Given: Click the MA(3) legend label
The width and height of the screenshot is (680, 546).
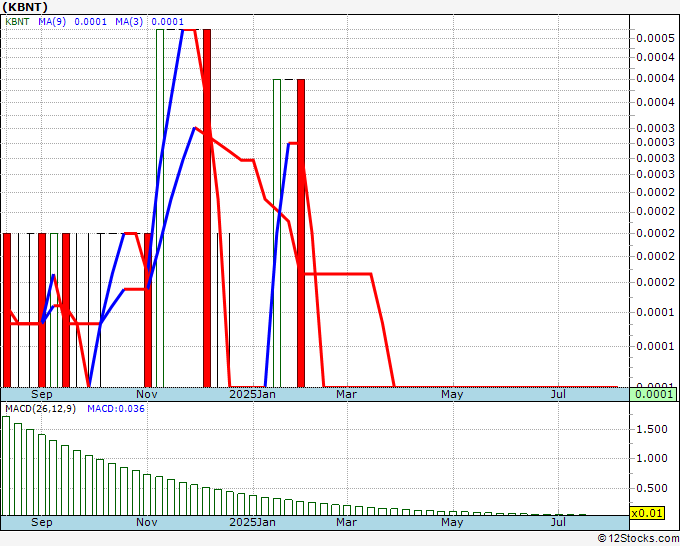Looking at the screenshot, I should coord(129,22).
